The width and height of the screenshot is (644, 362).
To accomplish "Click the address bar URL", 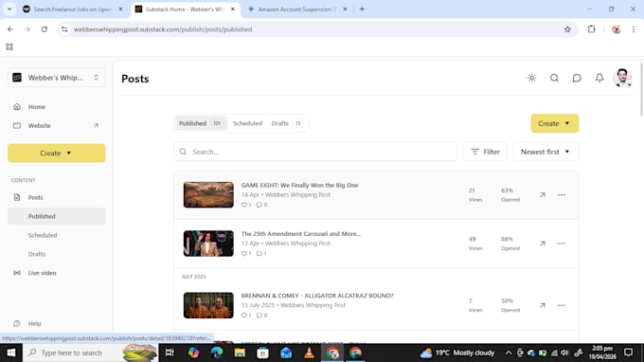I will [x=163, y=29].
